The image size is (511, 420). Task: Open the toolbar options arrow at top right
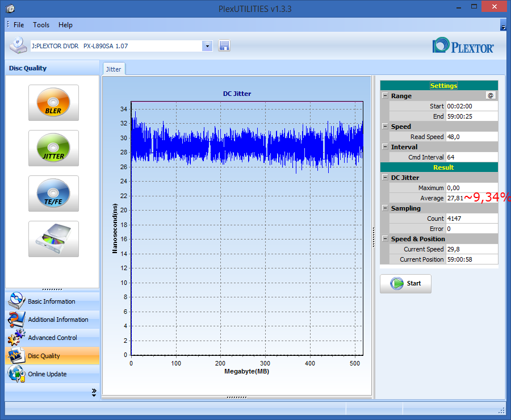point(503,25)
